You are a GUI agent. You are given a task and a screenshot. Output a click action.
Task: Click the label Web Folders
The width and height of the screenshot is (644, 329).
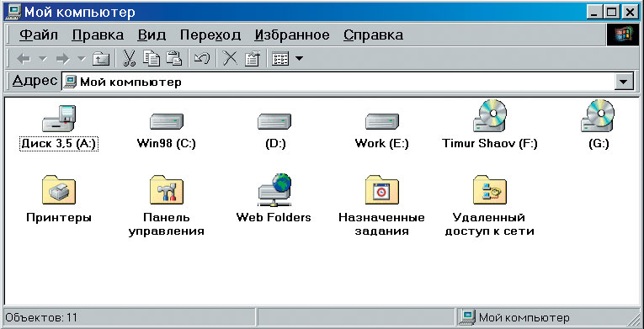274,217
